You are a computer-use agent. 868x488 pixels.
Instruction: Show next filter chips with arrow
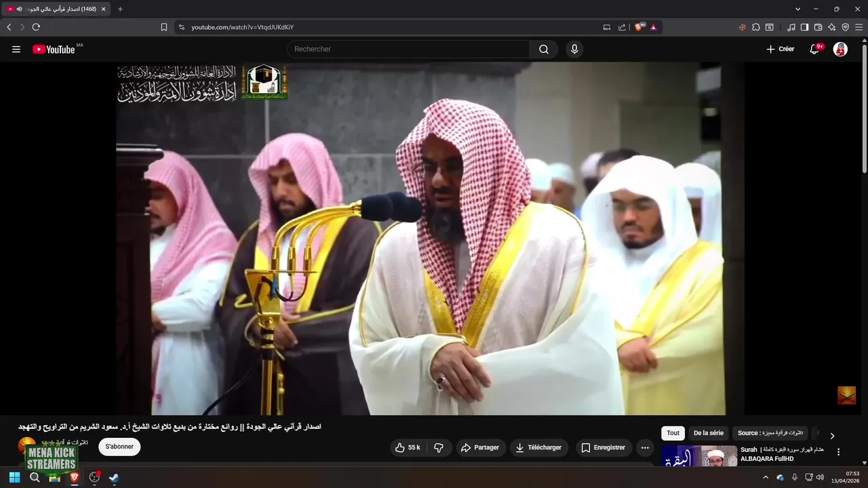click(832, 436)
